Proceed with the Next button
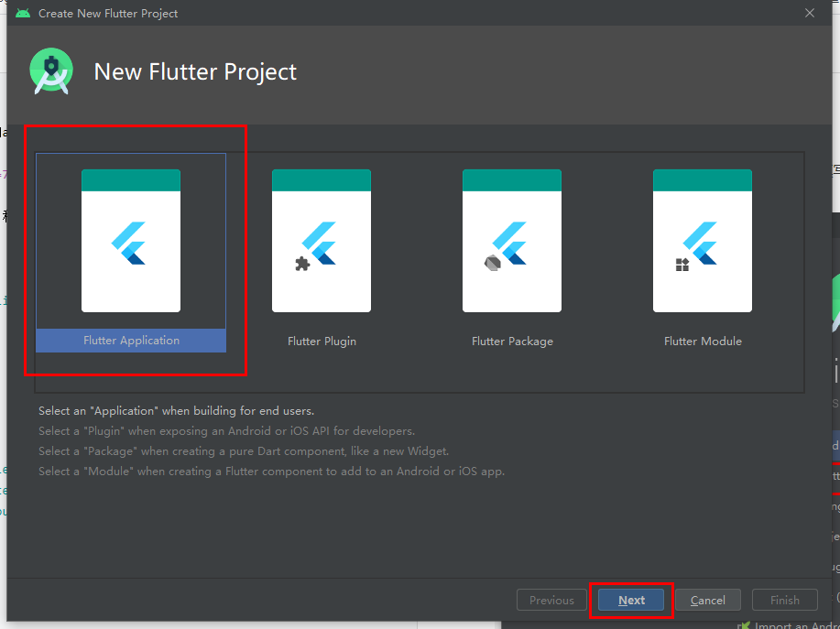 (x=631, y=600)
